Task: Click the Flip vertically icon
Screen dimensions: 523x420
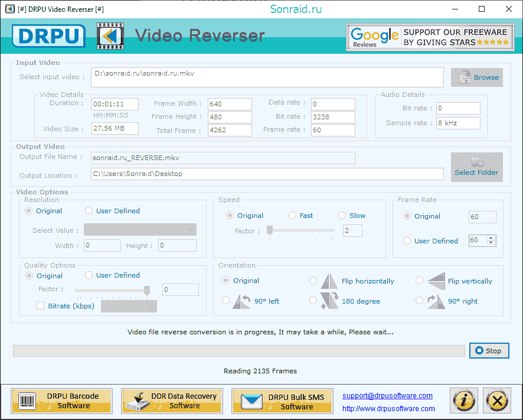Action: [436, 281]
